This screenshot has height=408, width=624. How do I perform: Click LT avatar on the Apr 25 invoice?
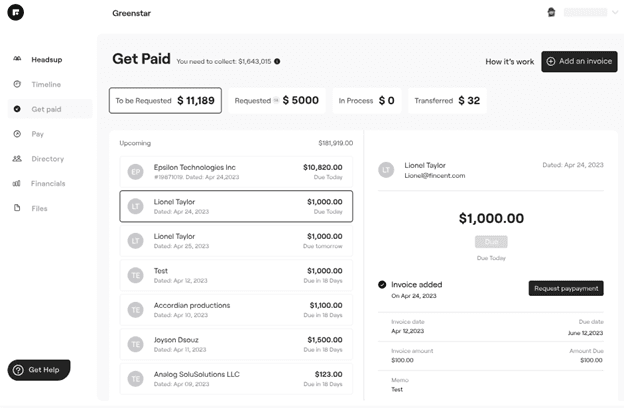point(135,241)
